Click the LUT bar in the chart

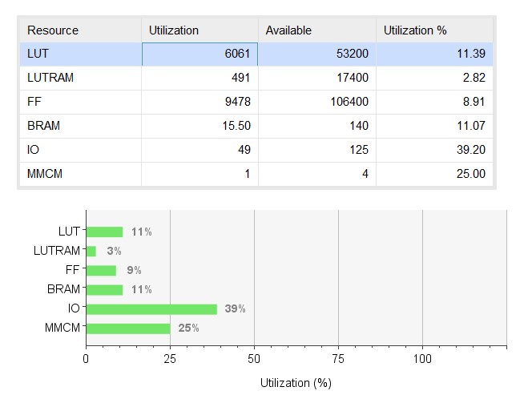point(104,232)
